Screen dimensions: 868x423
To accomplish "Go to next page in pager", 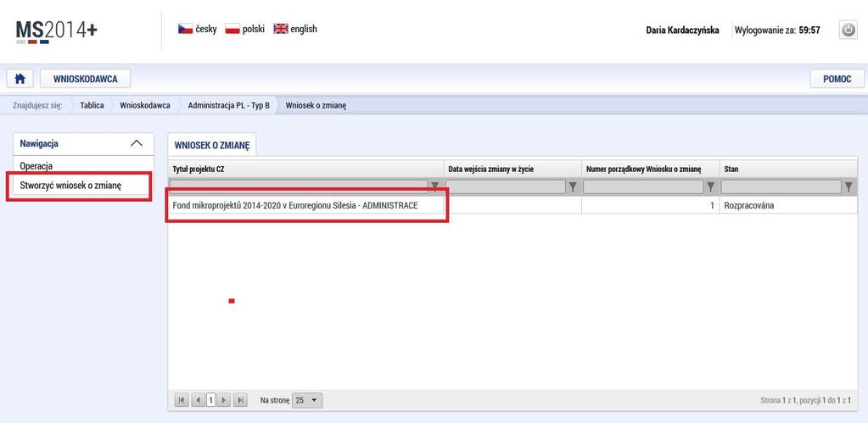I will (x=224, y=400).
